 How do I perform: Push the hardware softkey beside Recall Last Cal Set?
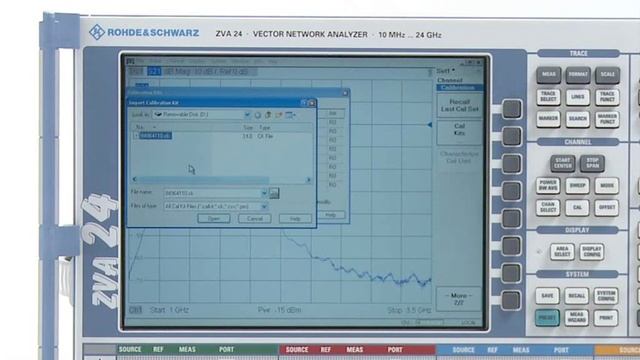511,109
